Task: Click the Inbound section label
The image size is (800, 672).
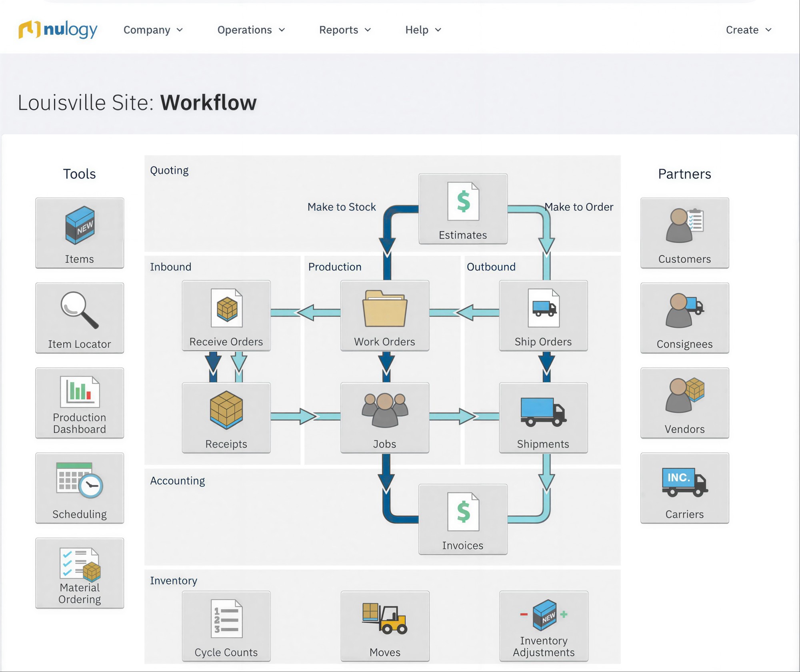Action: [171, 267]
